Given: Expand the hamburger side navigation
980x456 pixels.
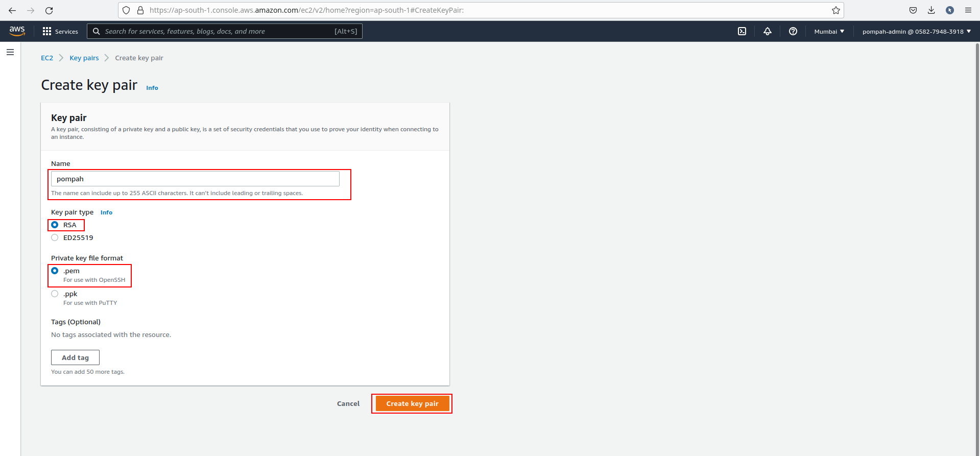Looking at the screenshot, I should pos(10,52).
